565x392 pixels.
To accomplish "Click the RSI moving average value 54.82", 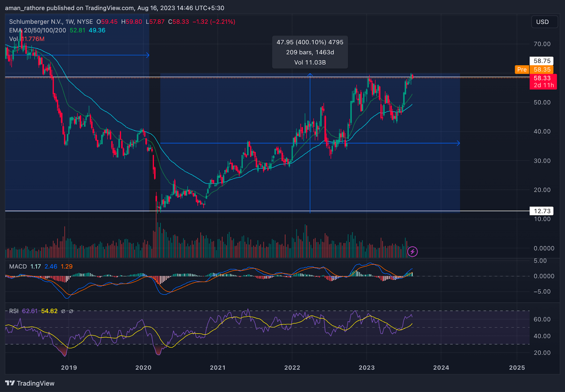I will 49,311.
